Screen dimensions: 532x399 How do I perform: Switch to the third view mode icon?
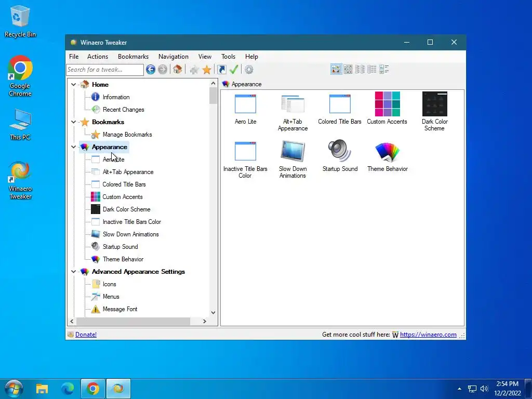click(360, 69)
